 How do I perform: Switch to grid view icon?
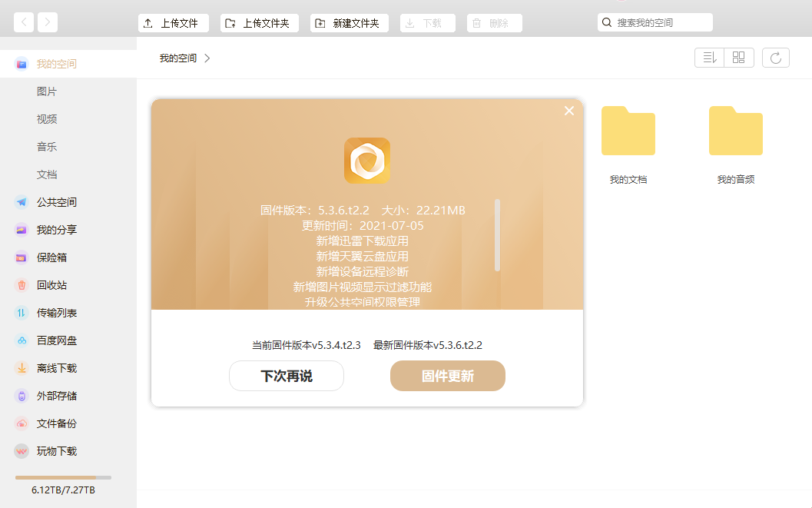click(739, 58)
